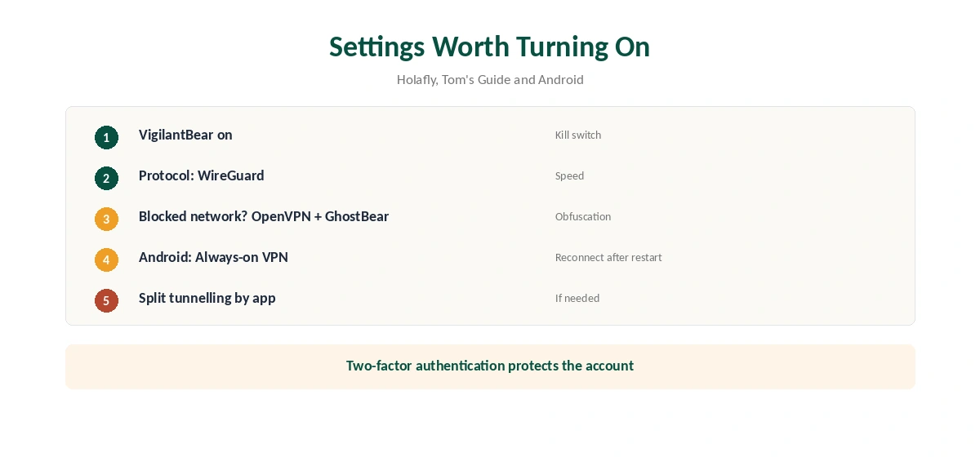Image resolution: width=980 pixels, height=457 pixels.
Task: Click the number 1 badge beside VigilantBear
Action: pos(106,137)
